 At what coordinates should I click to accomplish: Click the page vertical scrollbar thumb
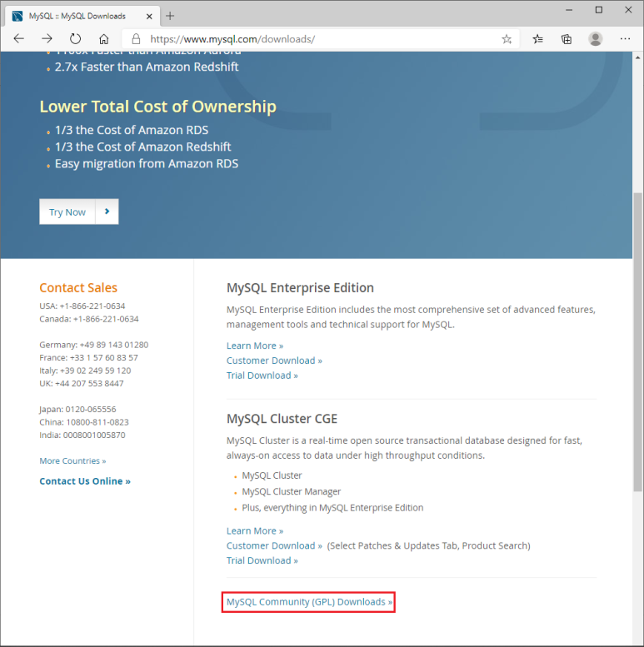coord(638,341)
